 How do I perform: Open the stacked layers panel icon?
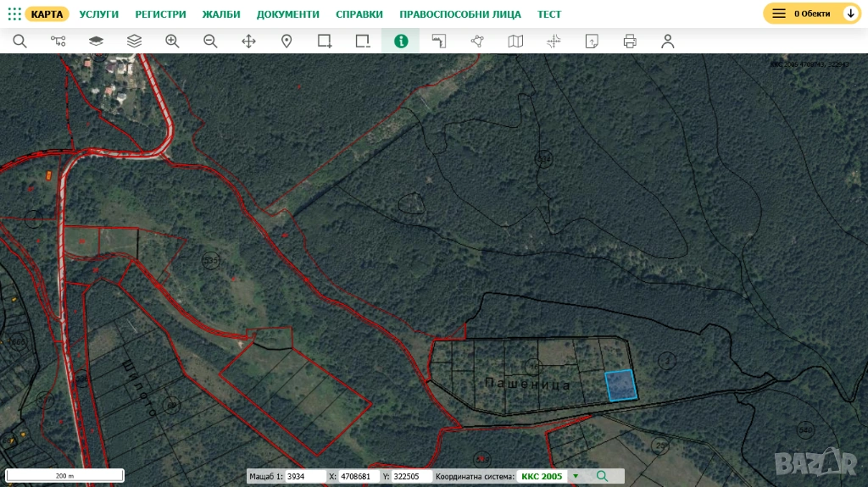pyautogui.click(x=134, y=41)
